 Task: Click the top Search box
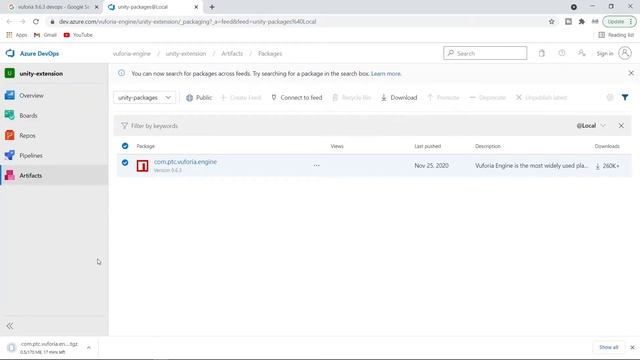(x=485, y=53)
